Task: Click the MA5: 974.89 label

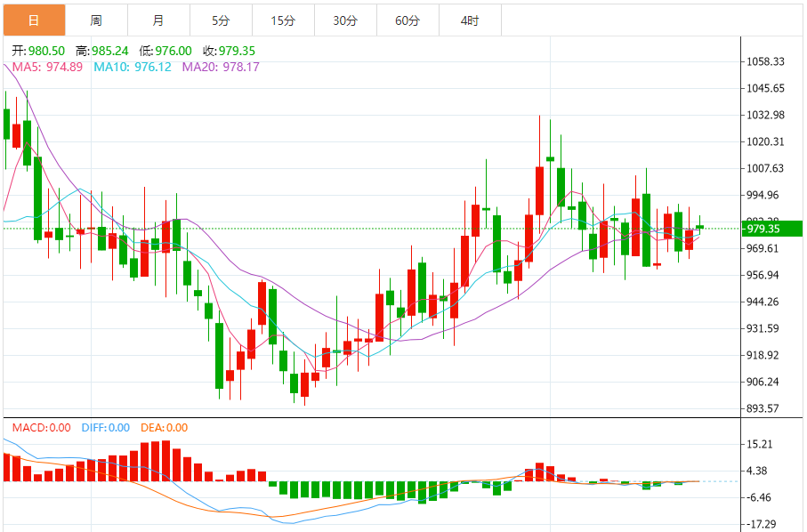Action: [x=47, y=67]
